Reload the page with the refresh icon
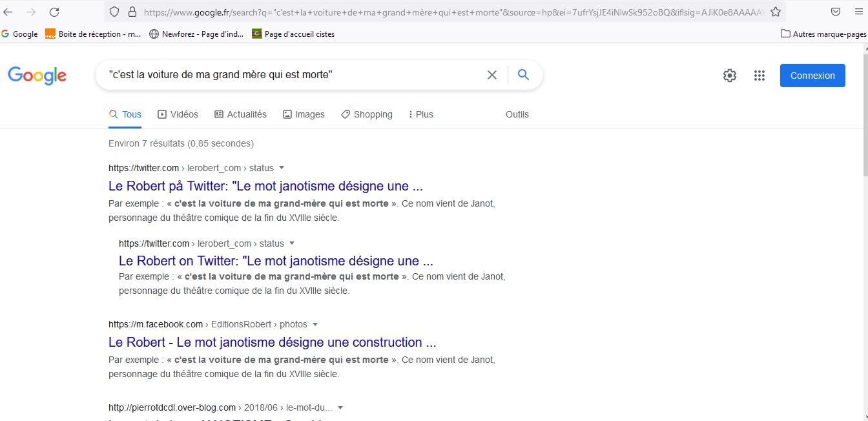Screen dimensions: 868x421 pyautogui.click(x=54, y=12)
